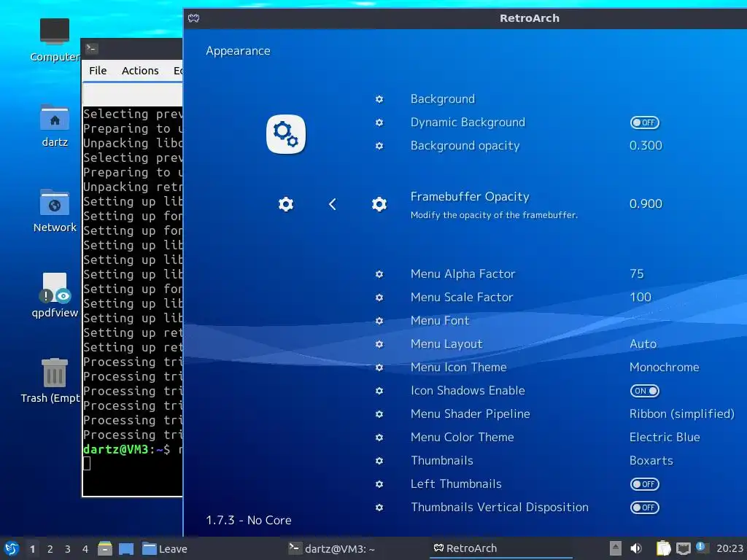The image size is (747, 560).
Task: Click gear icon beside Left Thumbnails
Action: 379,484
